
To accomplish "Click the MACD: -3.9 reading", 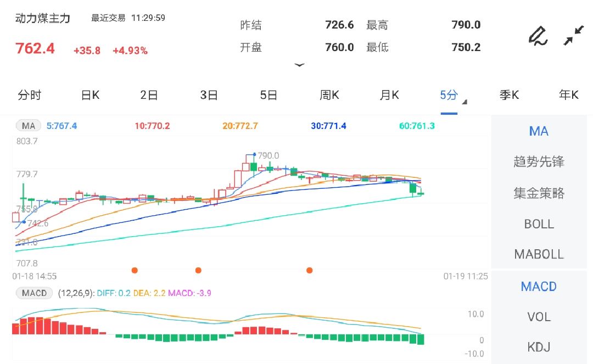I will coord(189,293).
